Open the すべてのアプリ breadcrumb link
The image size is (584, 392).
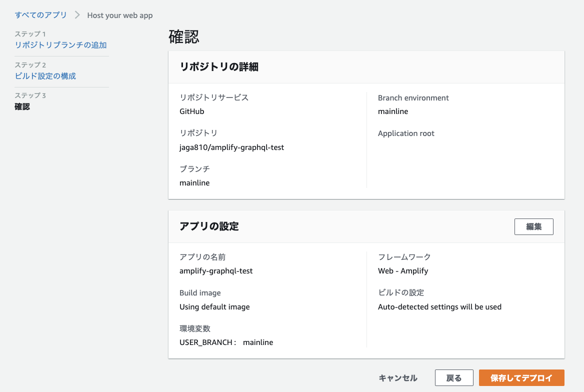40,15
